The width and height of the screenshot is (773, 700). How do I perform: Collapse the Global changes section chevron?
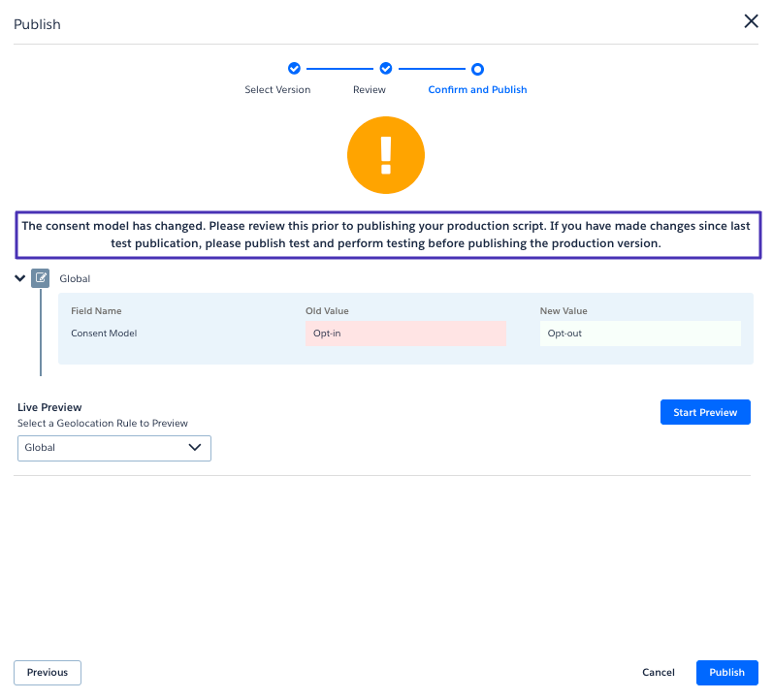(20, 278)
